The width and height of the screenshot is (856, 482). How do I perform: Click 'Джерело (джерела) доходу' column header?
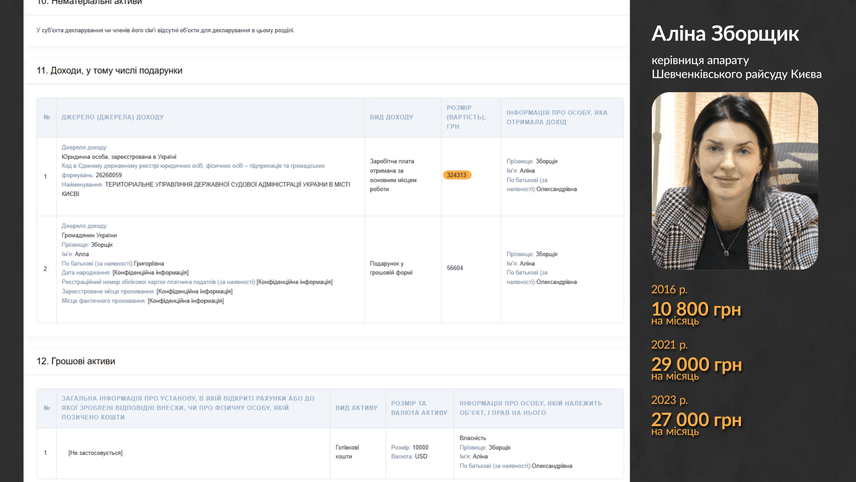pos(112,117)
